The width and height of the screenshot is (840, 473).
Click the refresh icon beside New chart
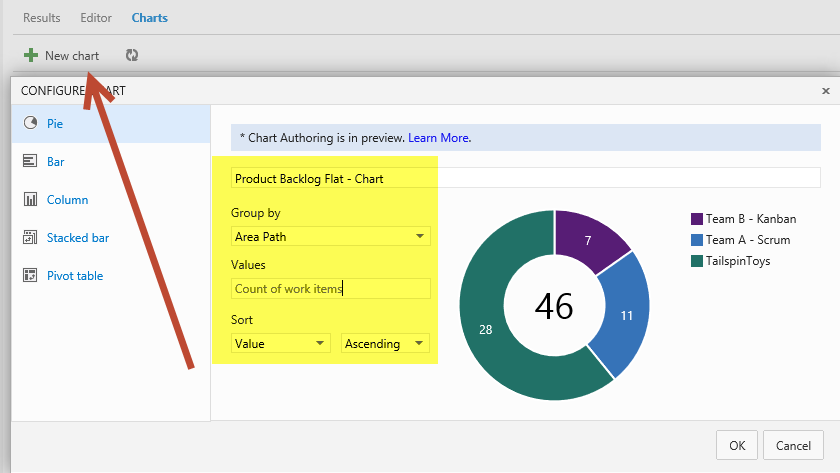point(131,56)
